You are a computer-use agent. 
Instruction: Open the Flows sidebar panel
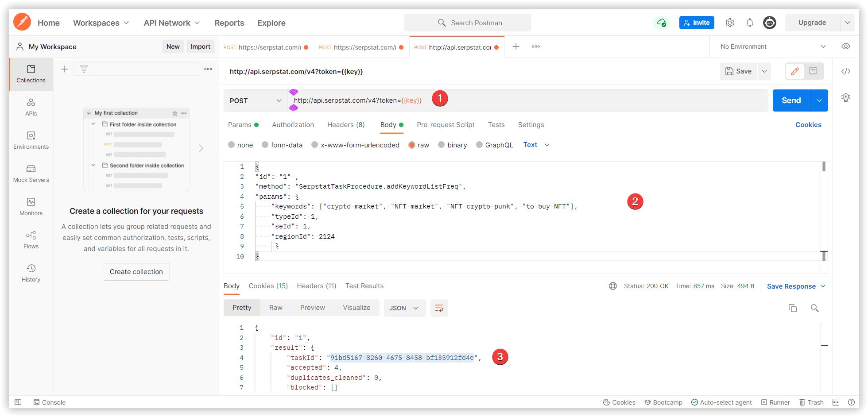click(x=31, y=240)
